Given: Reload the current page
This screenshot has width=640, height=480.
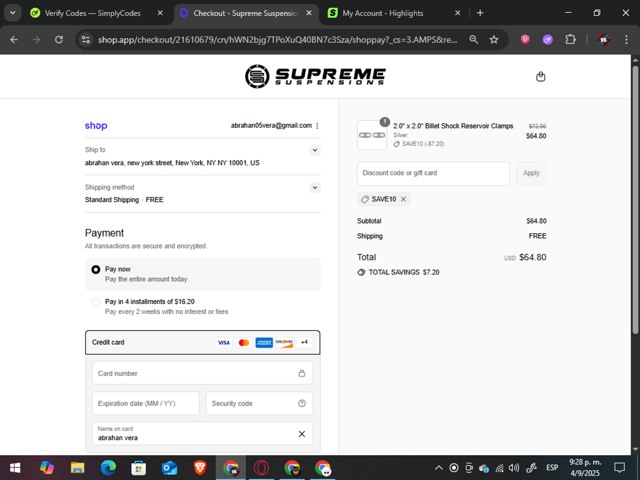Looking at the screenshot, I should pos(59,40).
